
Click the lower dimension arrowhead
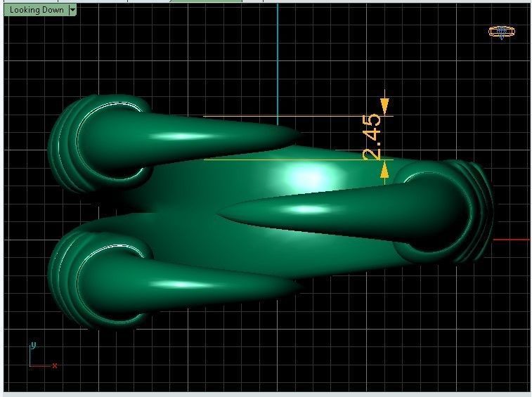(384, 169)
